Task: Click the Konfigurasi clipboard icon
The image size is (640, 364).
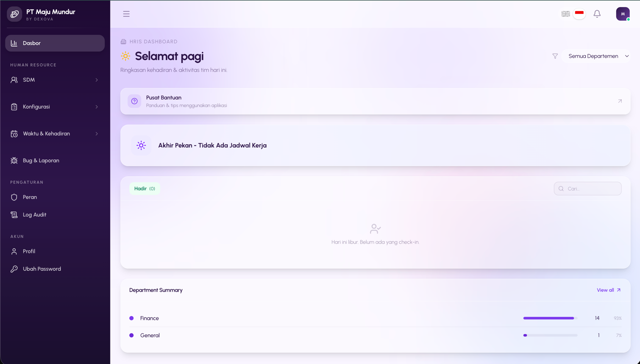Action: [14, 107]
